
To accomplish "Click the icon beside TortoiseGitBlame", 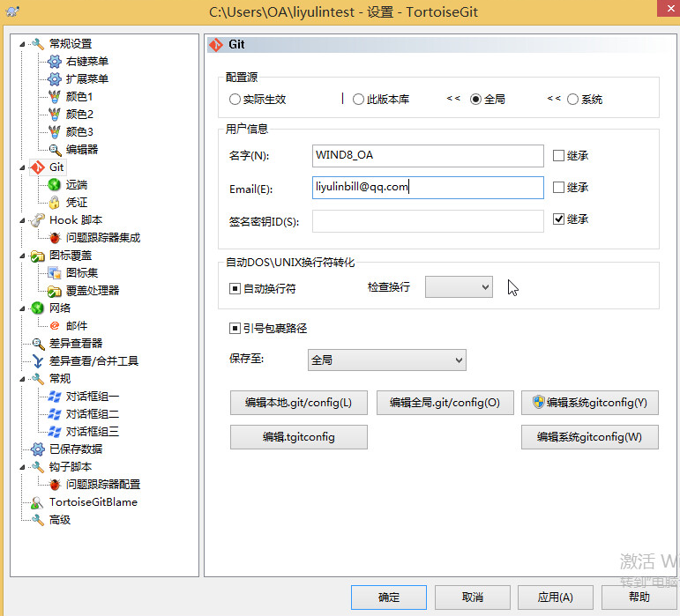I will click(38, 502).
